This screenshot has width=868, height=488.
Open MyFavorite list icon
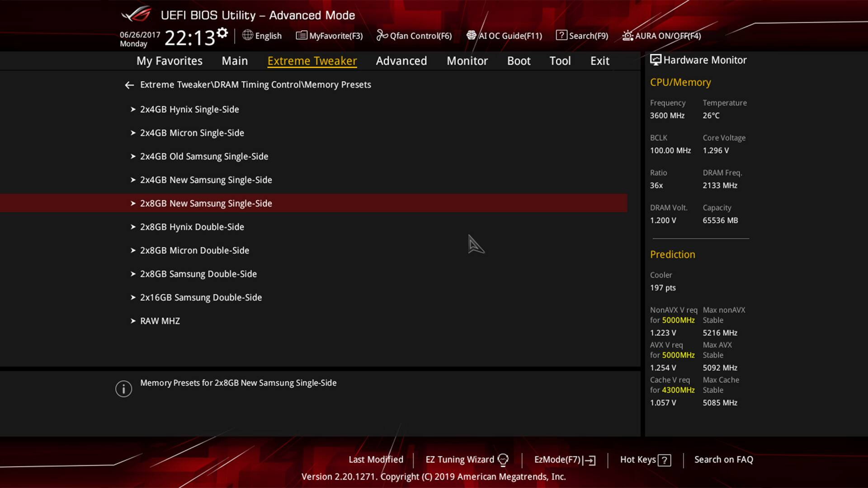(301, 35)
